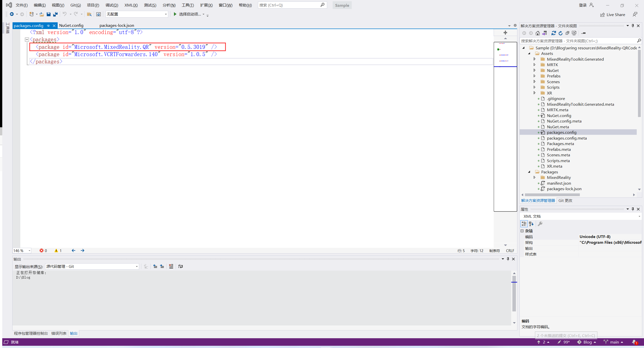Click the main search box
Screen dimensions: 644x348
tap(289, 5)
